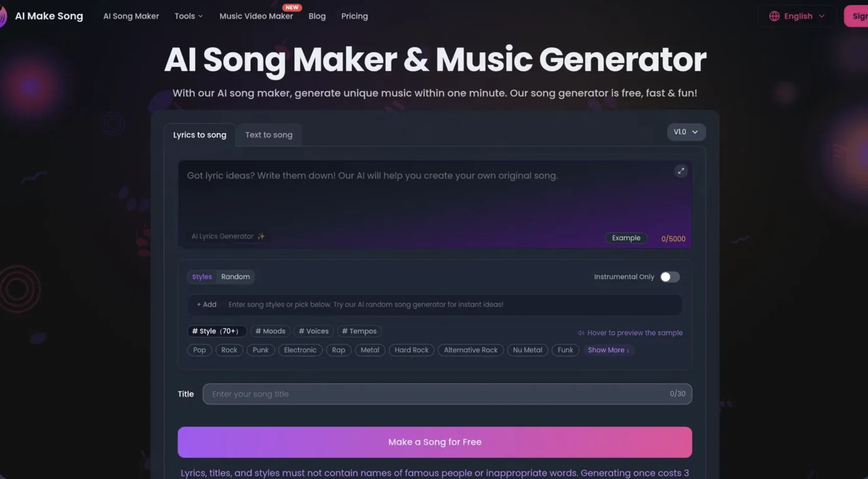Expand the lyrics input area to fullscreen
The height and width of the screenshot is (479, 868).
[x=680, y=171]
